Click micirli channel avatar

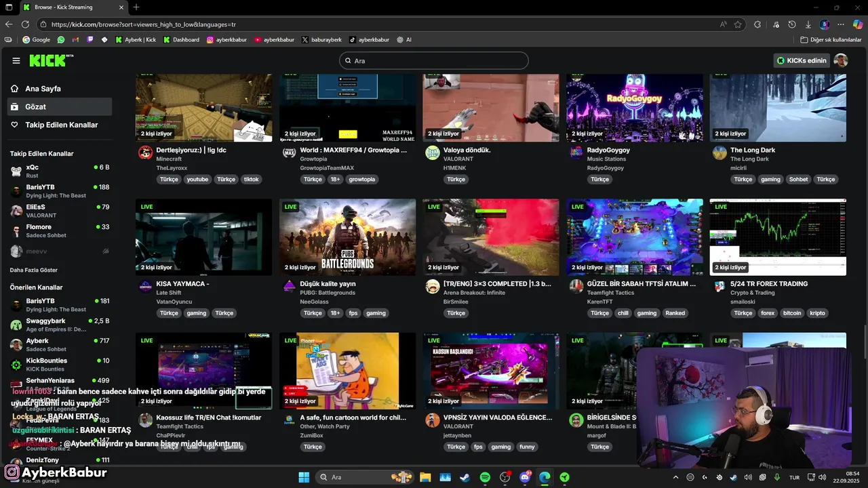point(719,152)
